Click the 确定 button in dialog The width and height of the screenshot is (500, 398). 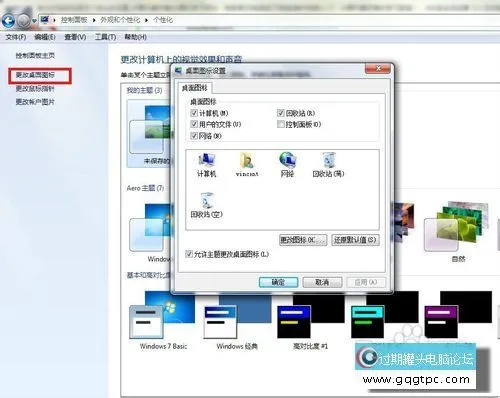click(x=278, y=282)
